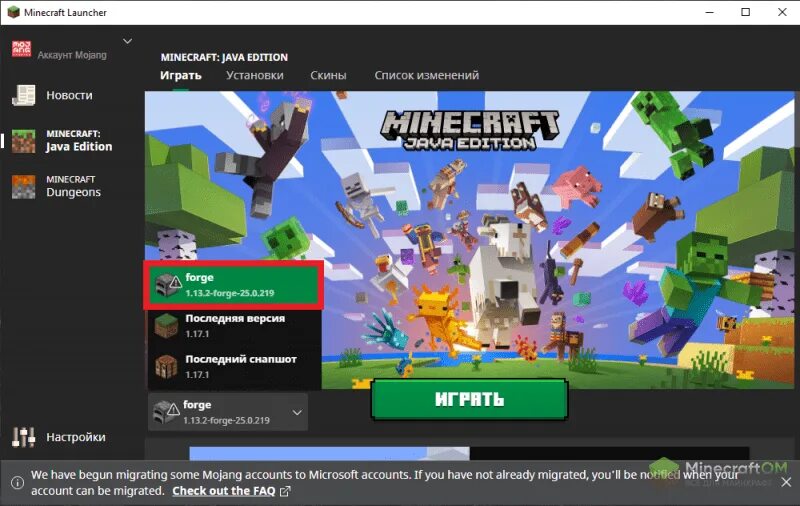
Task: Click the MINECRAFT: JAVA EDITION heading text
Action: coord(224,57)
